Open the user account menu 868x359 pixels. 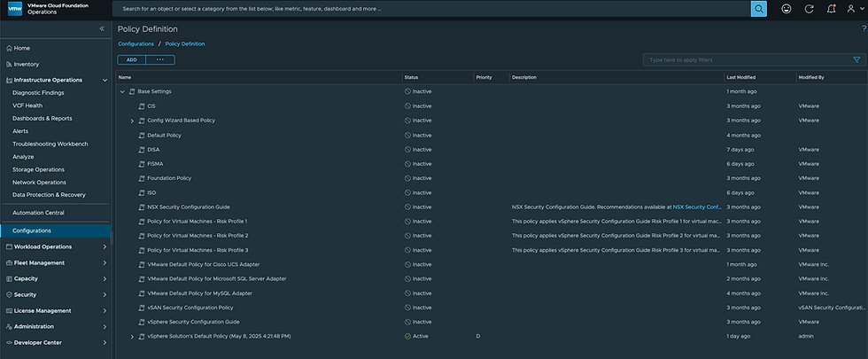click(x=853, y=8)
